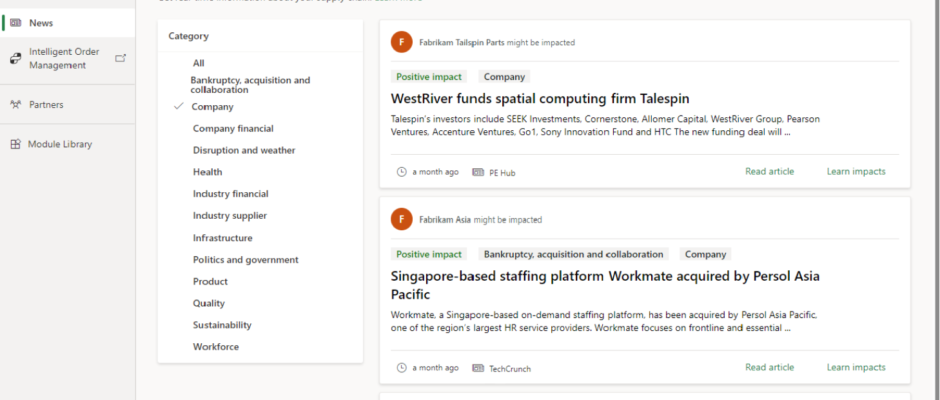This screenshot has width=940, height=400.
Task: Click Positive impact tag on Workmate article
Action: tap(429, 254)
